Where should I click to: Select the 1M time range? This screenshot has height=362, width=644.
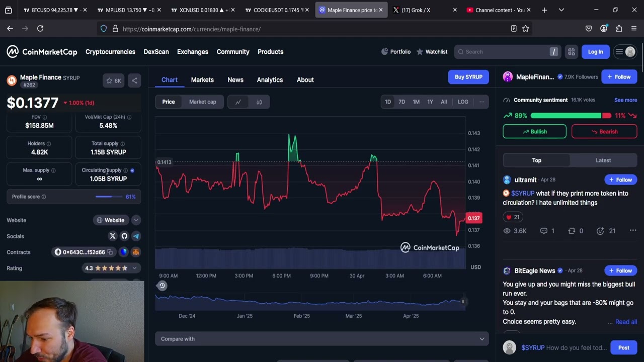(416, 102)
